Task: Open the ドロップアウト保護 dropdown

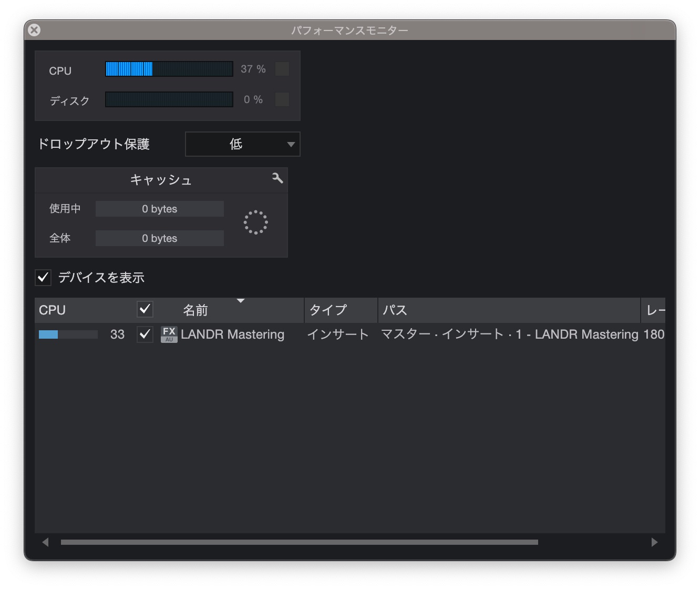Action: (x=242, y=144)
